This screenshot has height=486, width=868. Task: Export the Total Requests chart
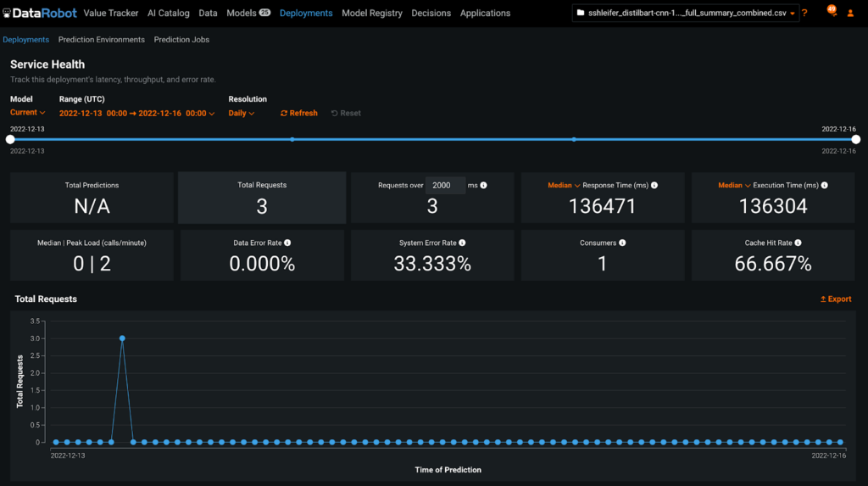(835, 299)
